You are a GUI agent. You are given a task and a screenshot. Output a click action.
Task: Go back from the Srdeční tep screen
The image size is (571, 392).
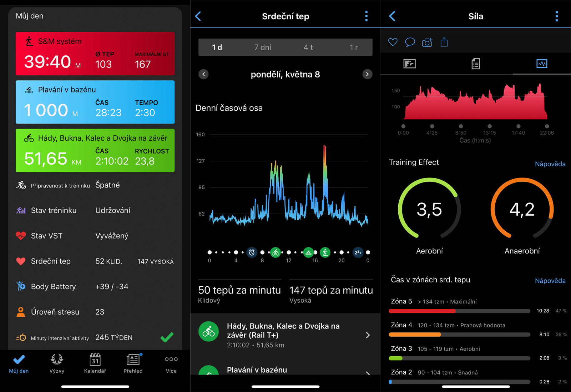198,16
